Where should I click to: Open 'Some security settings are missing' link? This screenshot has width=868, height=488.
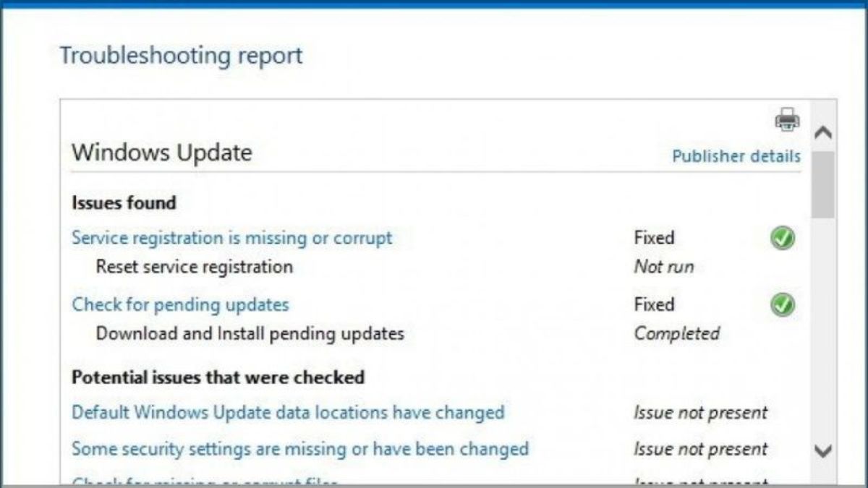(x=300, y=449)
